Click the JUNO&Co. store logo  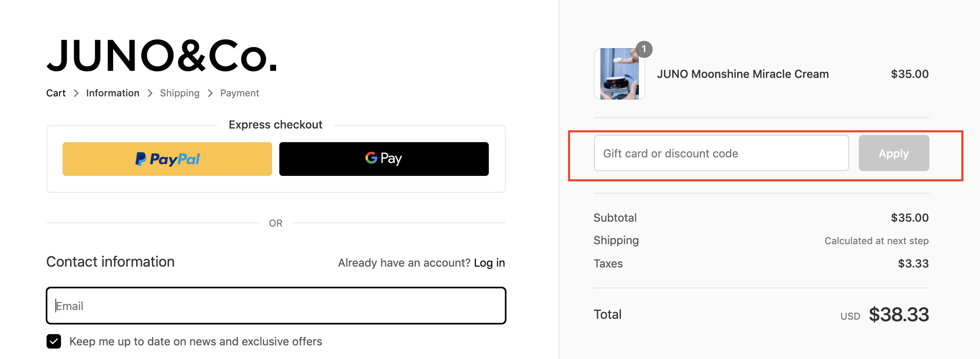pos(162,56)
